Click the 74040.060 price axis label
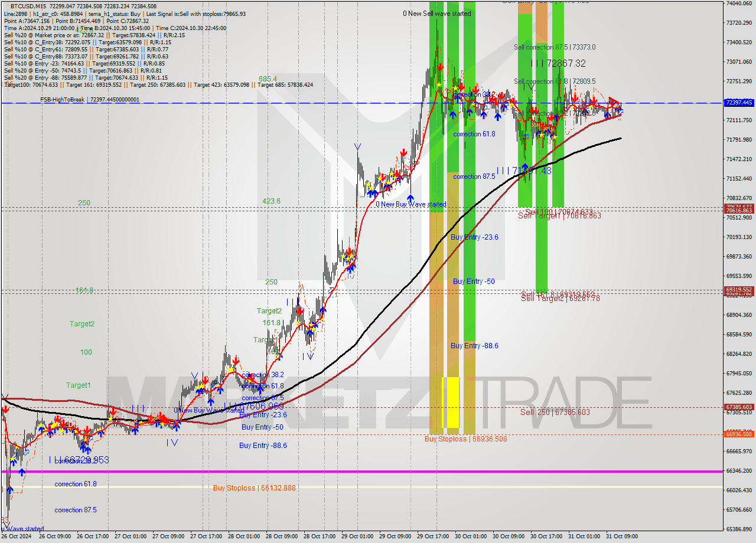The height and width of the screenshot is (543, 756). tap(739, 3)
